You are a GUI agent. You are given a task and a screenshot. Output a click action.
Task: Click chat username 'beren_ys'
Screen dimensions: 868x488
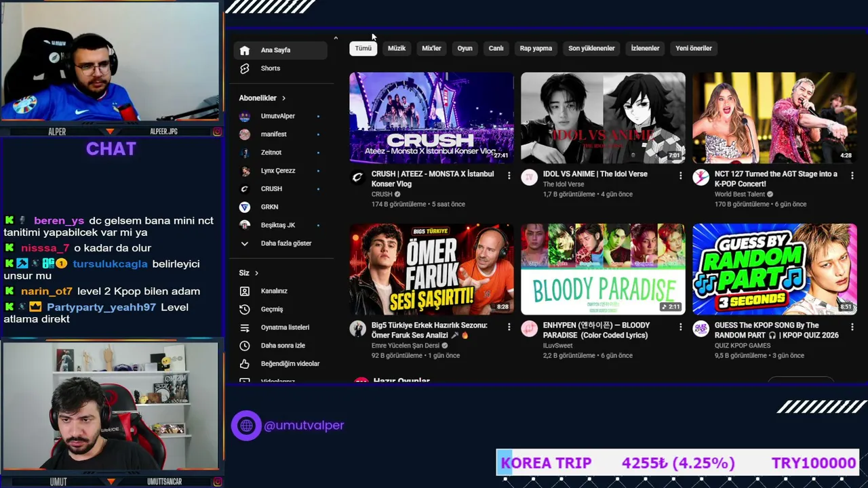click(x=59, y=221)
